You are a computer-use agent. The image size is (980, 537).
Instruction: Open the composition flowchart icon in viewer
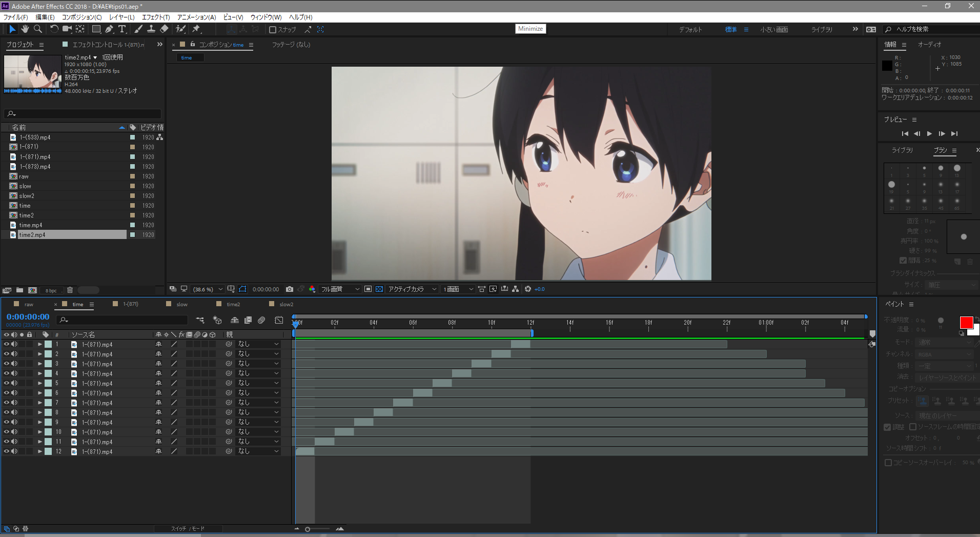point(516,289)
